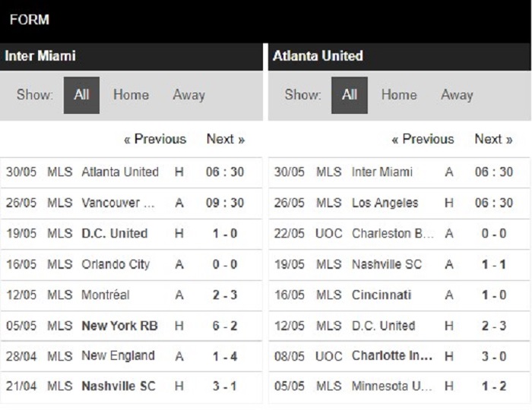Click the Los Angeles fixture on 26/05
Viewport: 532px width, 410px height.
[x=399, y=203]
